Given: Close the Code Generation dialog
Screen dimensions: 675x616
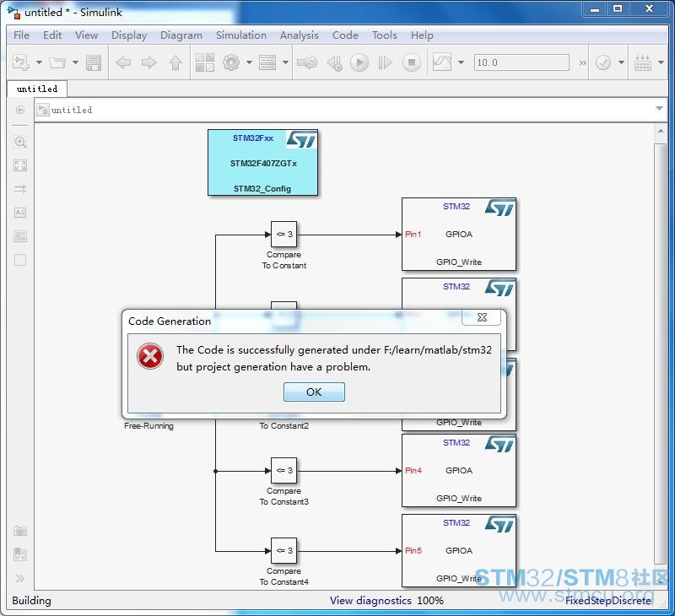Looking at the screenshot, I should [482, 317].
